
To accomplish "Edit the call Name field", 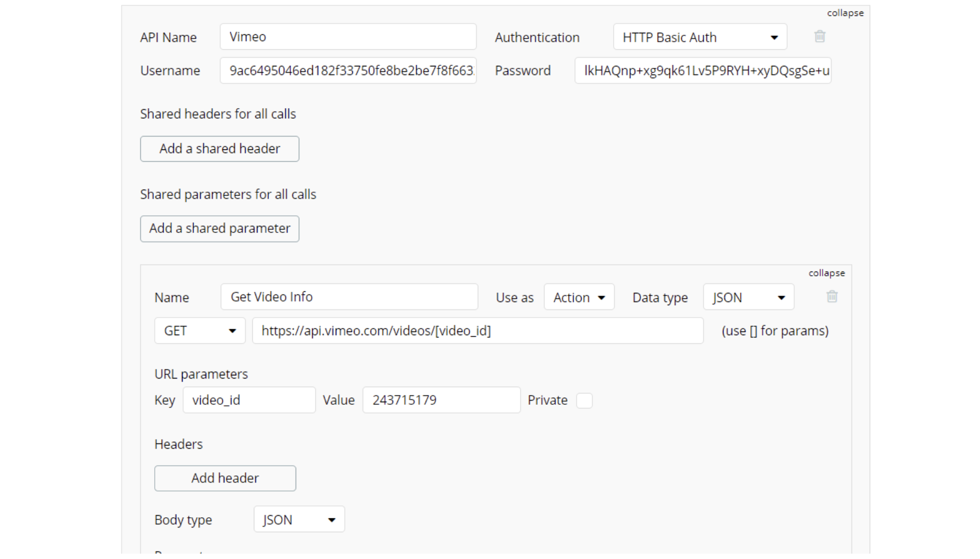I will [349, 297].
